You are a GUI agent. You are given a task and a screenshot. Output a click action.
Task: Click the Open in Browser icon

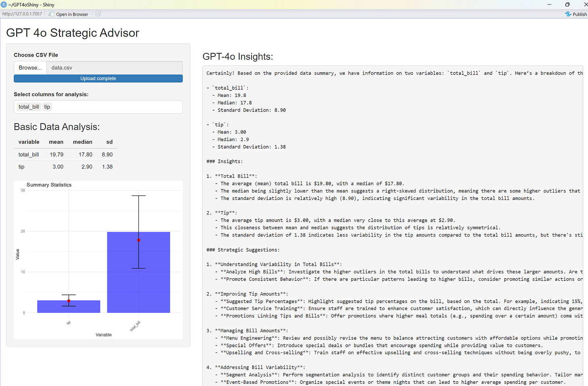click(51, 14)
